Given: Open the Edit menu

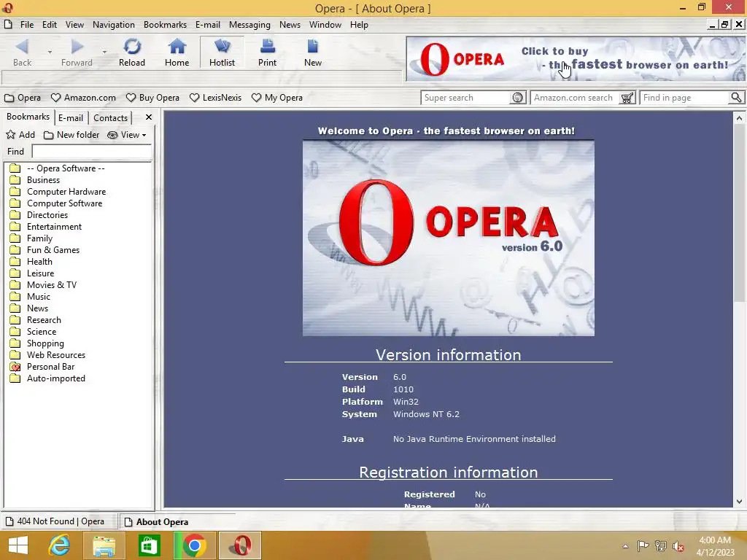Looking at the screenshot, I should (x=49, y=25).
